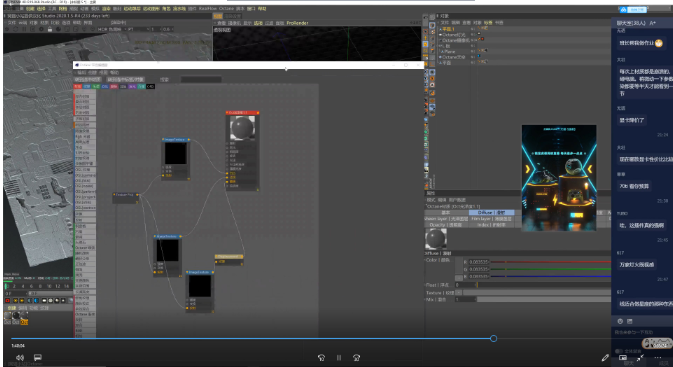The height and width of the screenshot is (367, 673).
Task: Select the middle ImageTexture node
Action: (x=168, y=255)
